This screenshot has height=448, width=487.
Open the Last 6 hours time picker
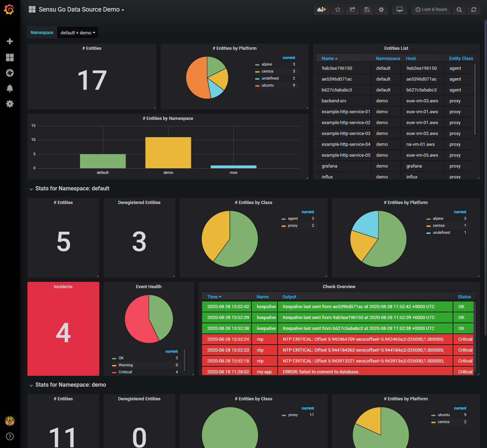tap(432, 9)
